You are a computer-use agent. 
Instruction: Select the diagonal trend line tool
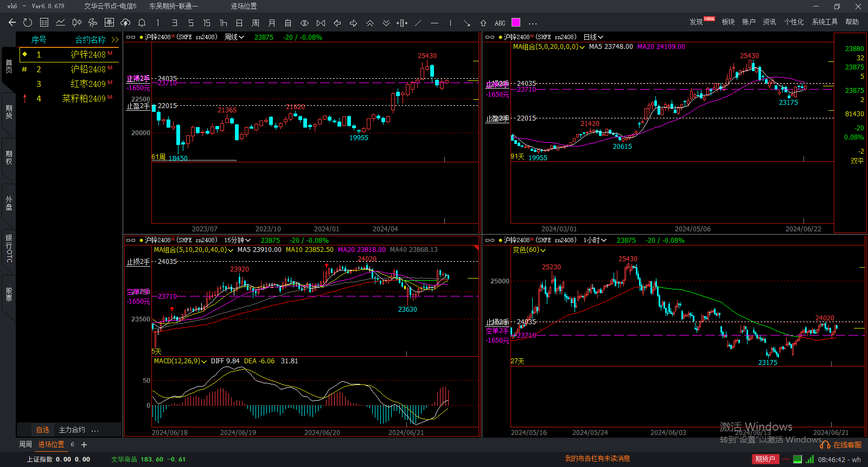418,23
